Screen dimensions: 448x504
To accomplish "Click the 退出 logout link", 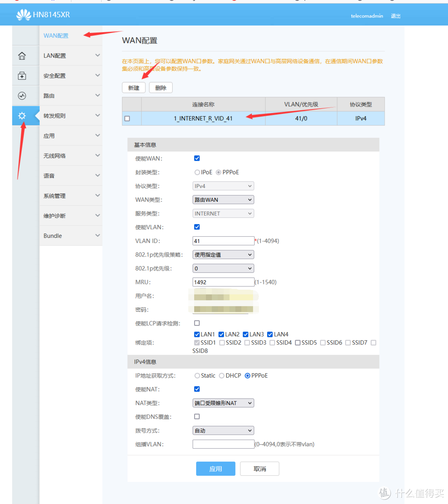I will tap(395, 16).
